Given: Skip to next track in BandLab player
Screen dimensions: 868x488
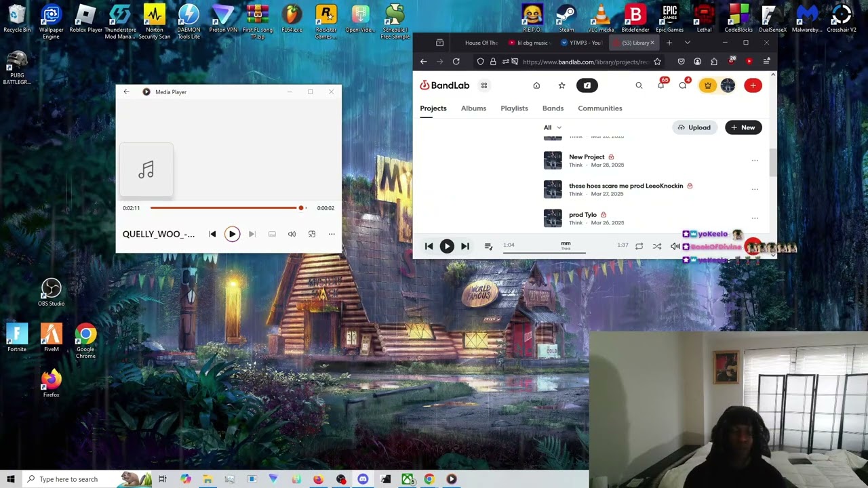Looking at the screenshot, I should 465,246.
